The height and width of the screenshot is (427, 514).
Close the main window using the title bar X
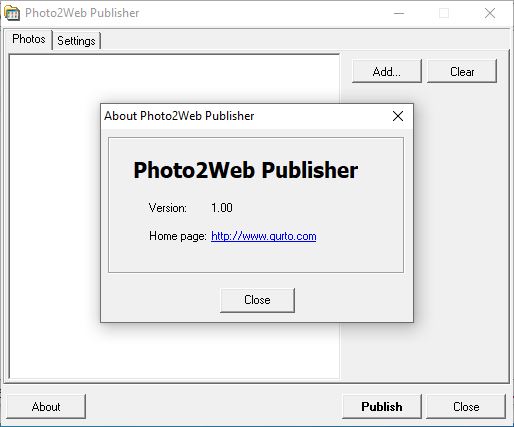[490, 13]
